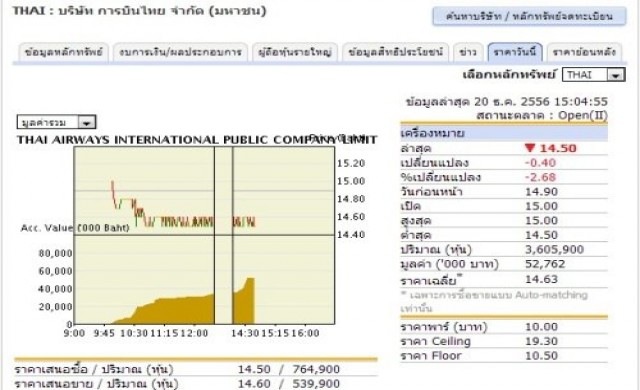Image resolution: width=640 pixels, height=390 pixels.
Task: Click the change value -0.40
Action: [540, 163]
